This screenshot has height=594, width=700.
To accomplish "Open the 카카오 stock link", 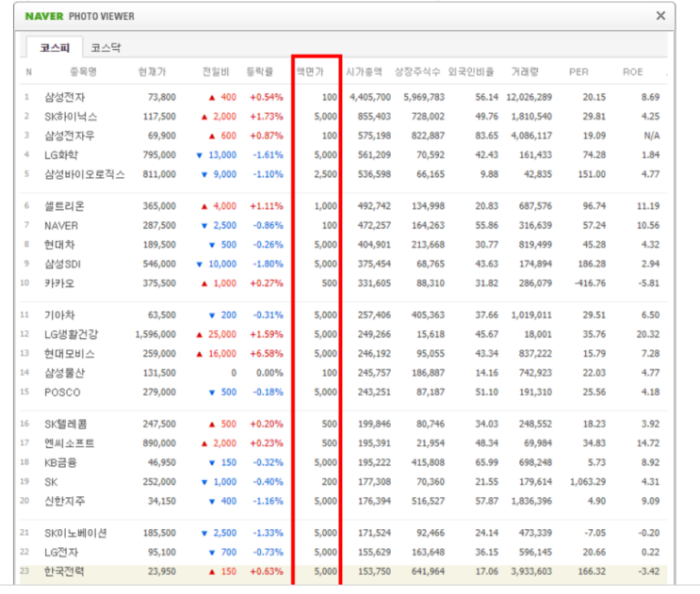I will coord(59,283).
